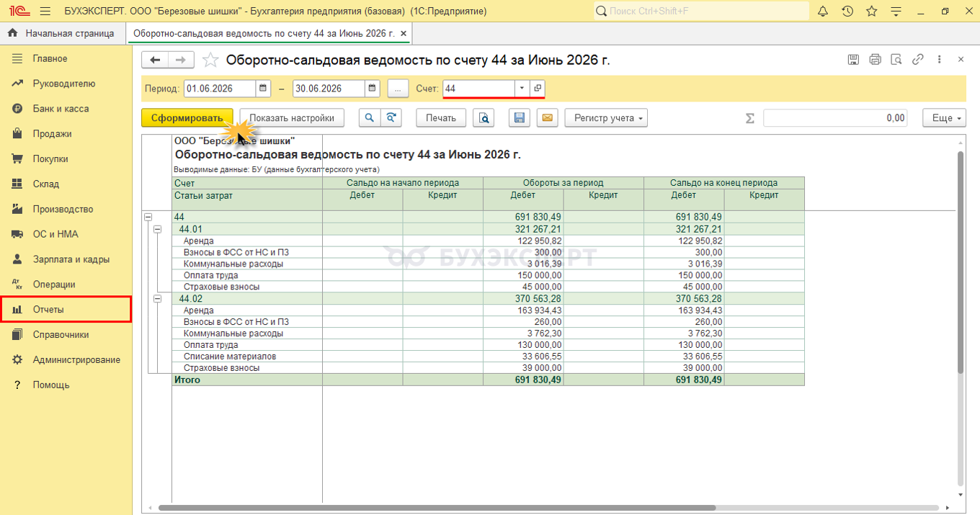Open ОС и НМА section
Viewport: 980px width, 515px height.
coord(66,234)
